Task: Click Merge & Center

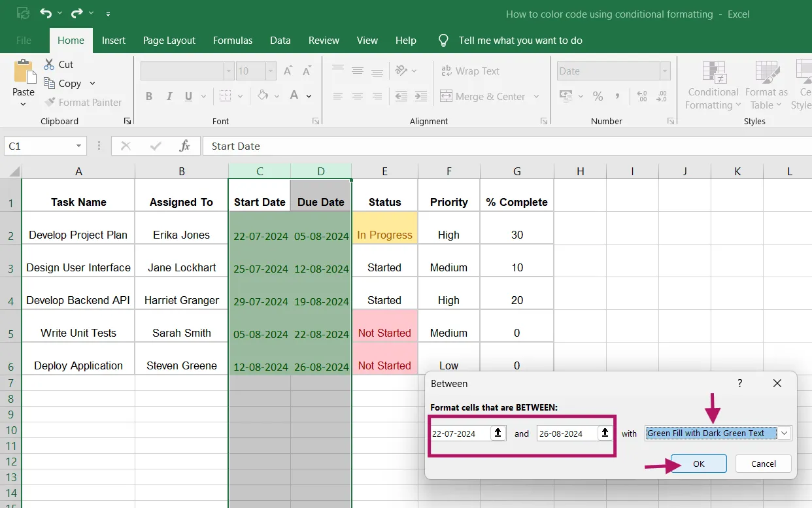Action: click(483, 96)
